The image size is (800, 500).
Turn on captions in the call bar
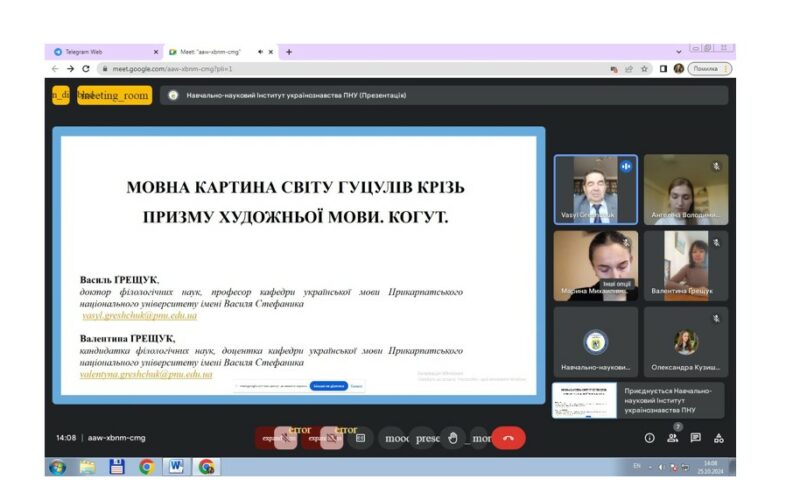click(x=361, y=438)
